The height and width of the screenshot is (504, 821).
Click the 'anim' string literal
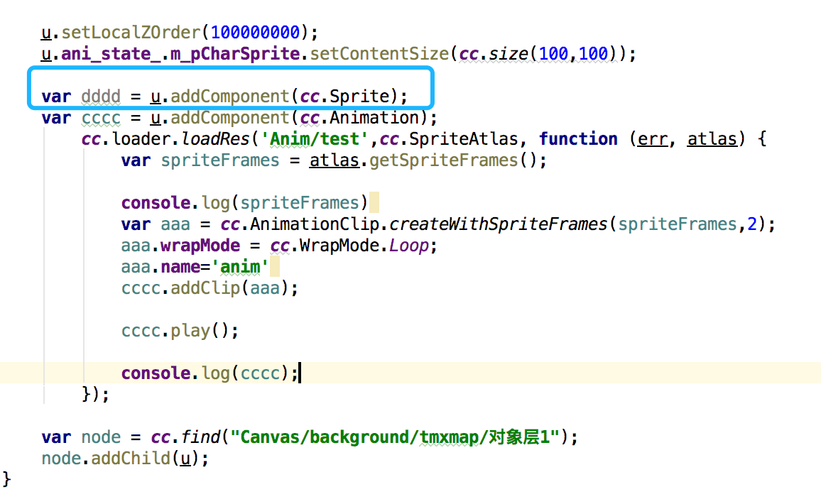[x=240, y=267]
